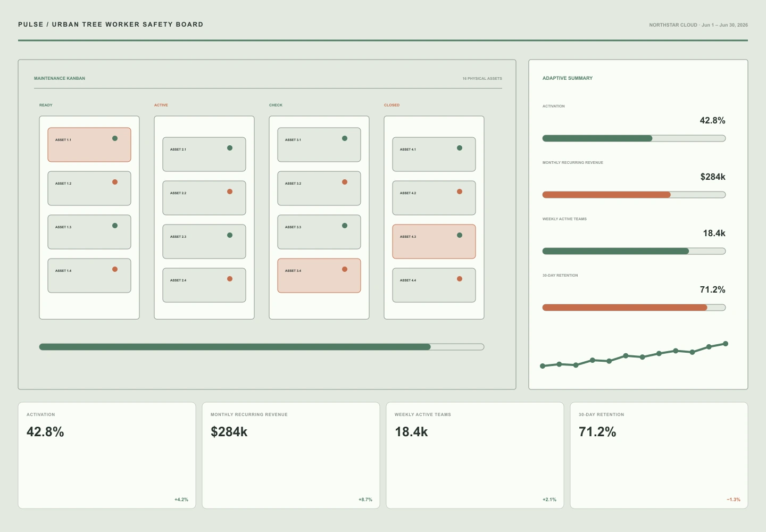Click the green status dot on Asset 2.3
The image size is (766, 532).
tap(230, 235)
